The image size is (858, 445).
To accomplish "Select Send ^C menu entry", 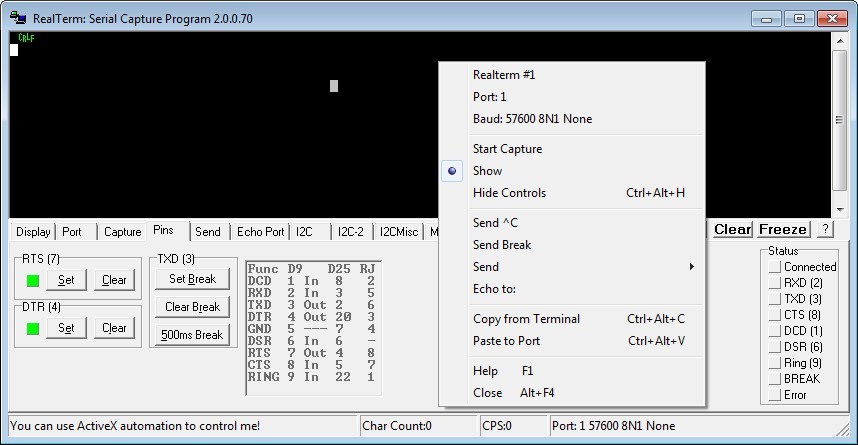I will coord(572,223).
